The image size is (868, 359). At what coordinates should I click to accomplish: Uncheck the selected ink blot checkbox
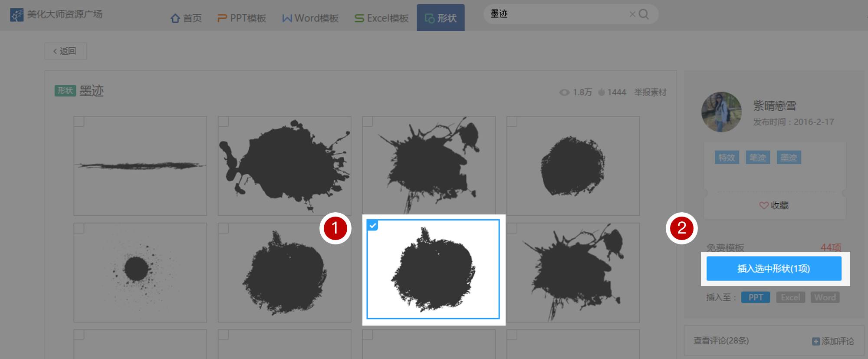(x=373, y=225)
